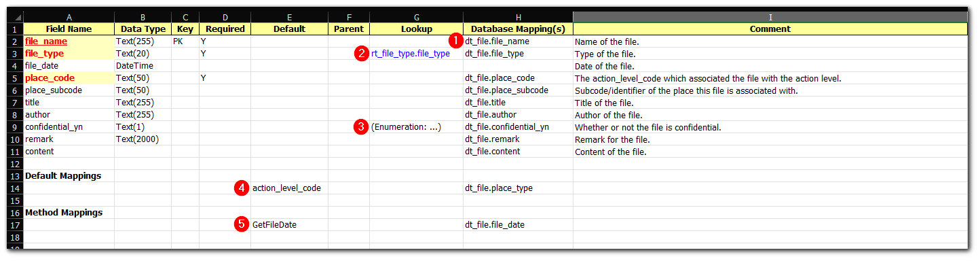Select column A header
Viewport: 980px width, 261px height.
pyautogui.click(x=69, y=17)
